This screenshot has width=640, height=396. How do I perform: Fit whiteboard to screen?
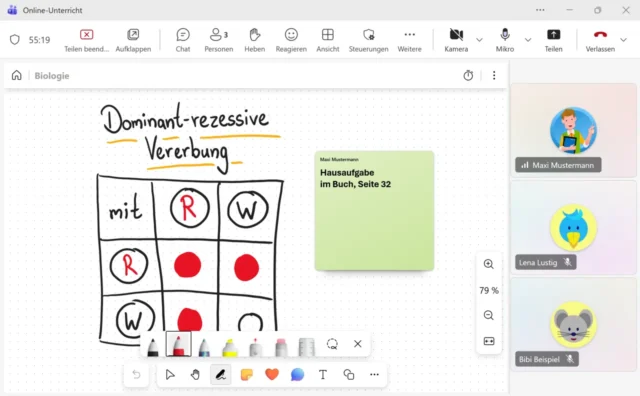click(x=489, y=341)
